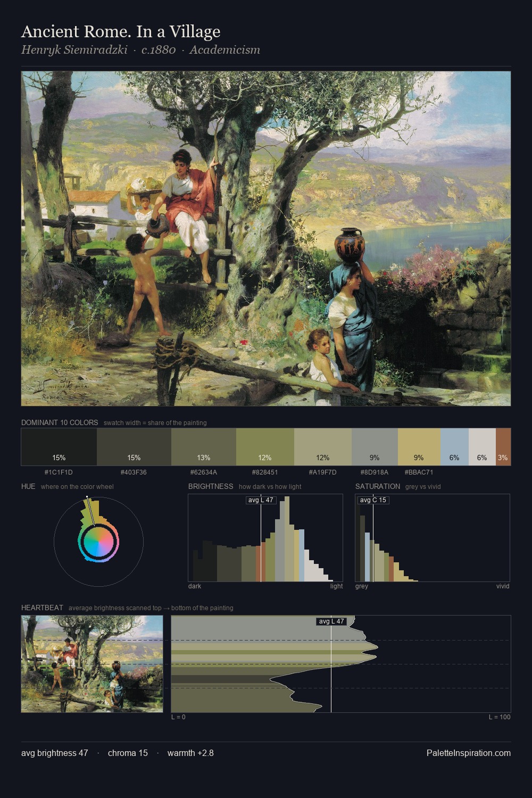Select the 12% khaki swatch above #A19F7D
The height and width of the screenshot is (798, 532).
pos(323,447)
